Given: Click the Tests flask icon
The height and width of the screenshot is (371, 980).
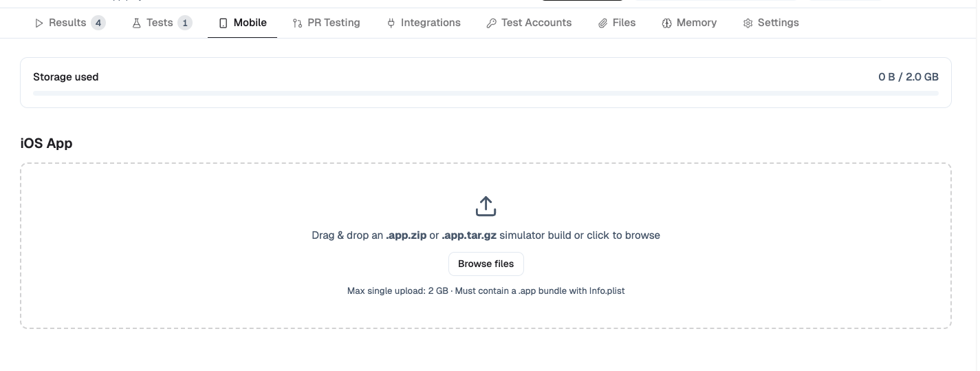Looking at the screenshot, I should (136, 23).
